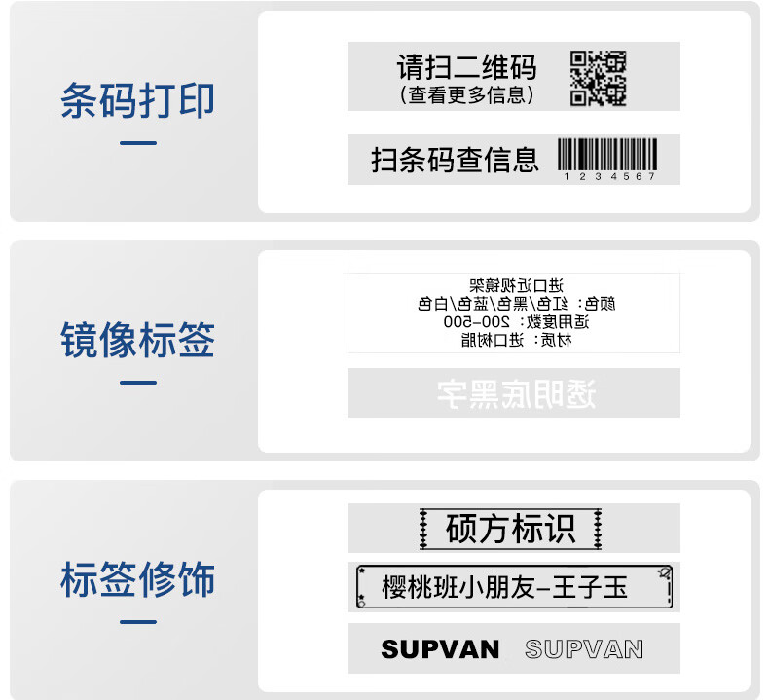Click the 扫条码查信息 label text
The height and width of the screenshot is (700, 769).
pos(455,160)
